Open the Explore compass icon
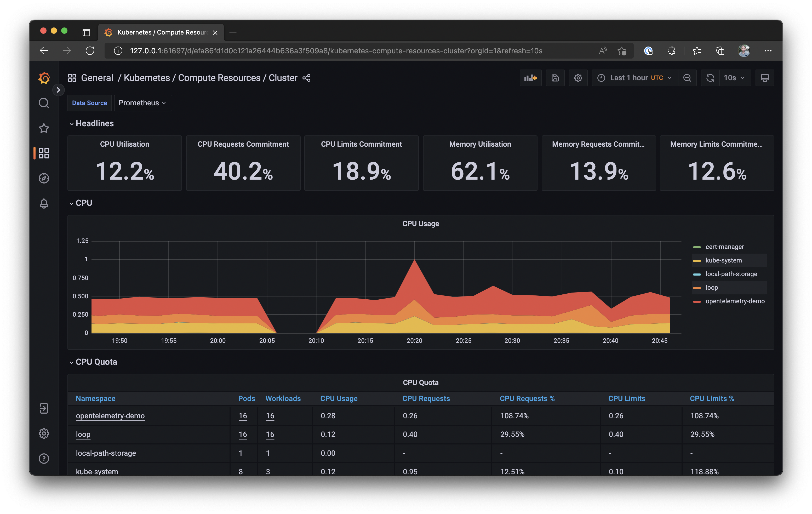 44,178
